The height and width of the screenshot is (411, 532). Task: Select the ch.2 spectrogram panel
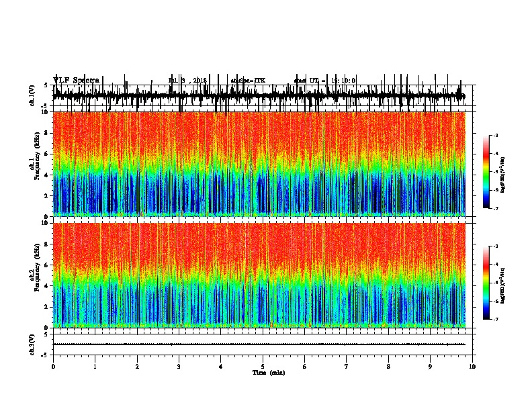259,275
